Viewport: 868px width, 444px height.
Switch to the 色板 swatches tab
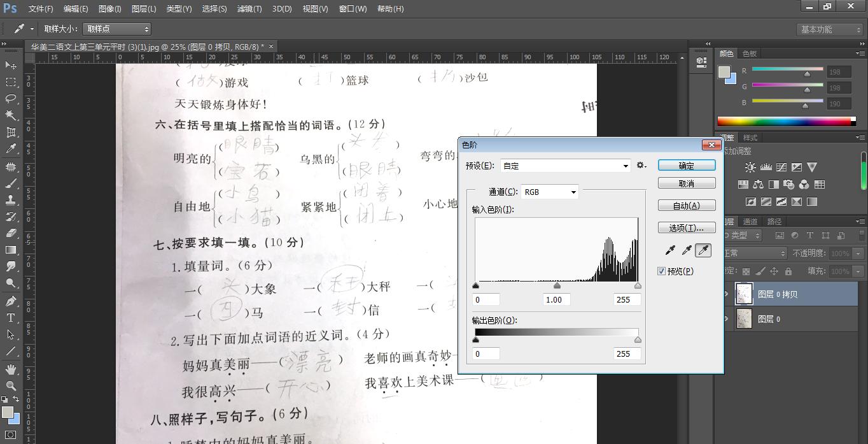tap(750, 54)
